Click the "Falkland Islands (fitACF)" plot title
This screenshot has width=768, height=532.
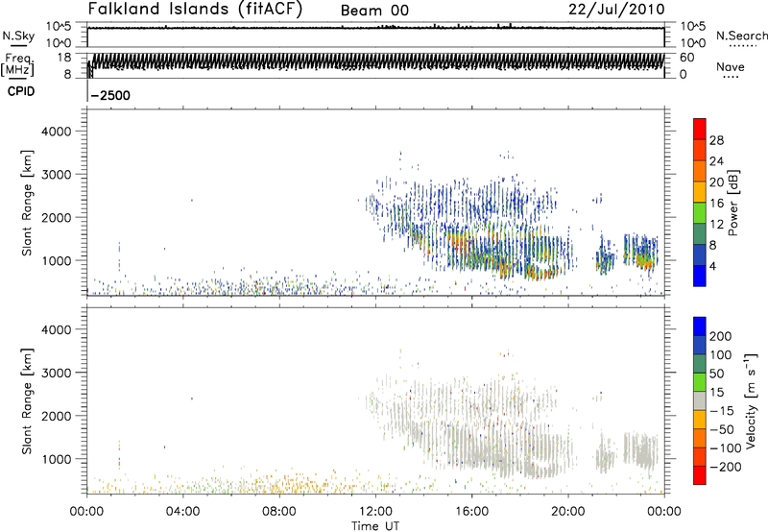pos(195,9)
